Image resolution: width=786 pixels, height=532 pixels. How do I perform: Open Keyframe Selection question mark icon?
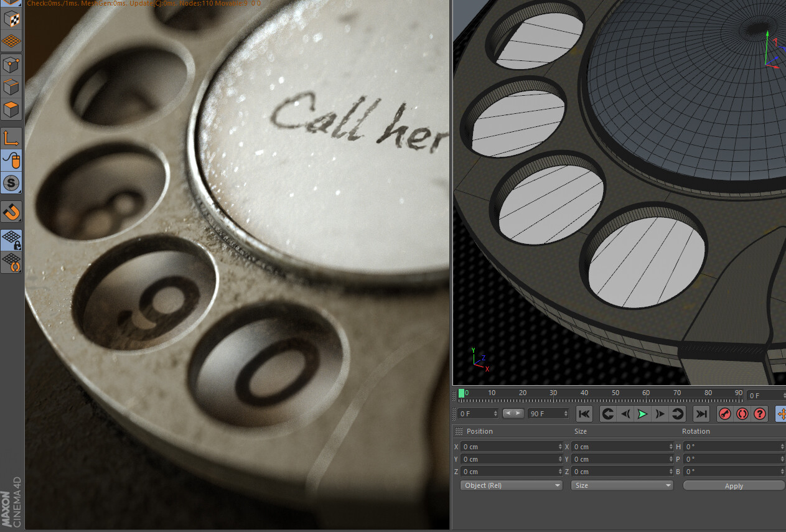pos(760,414)
